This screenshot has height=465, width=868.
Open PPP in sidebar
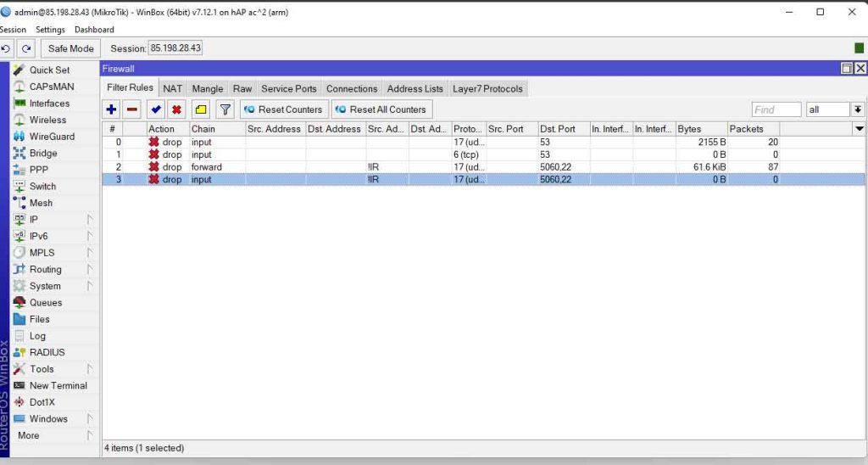point(39,170)
